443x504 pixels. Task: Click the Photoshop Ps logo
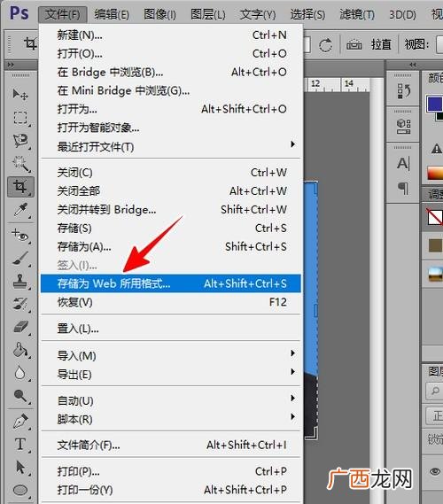(x=19, y=13)
